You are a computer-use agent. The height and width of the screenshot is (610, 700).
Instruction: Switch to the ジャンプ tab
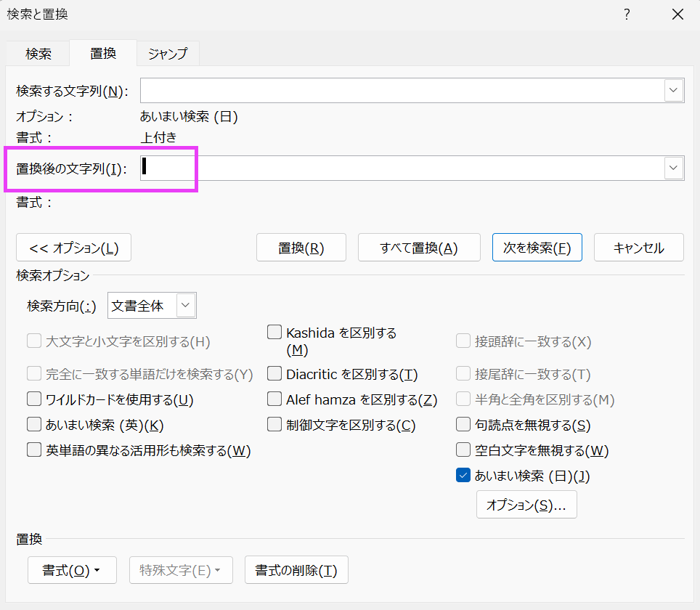point(168,54)
